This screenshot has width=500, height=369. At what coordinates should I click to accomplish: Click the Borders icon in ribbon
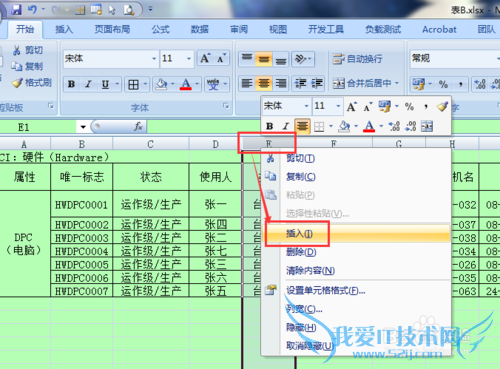pos(133,85)
